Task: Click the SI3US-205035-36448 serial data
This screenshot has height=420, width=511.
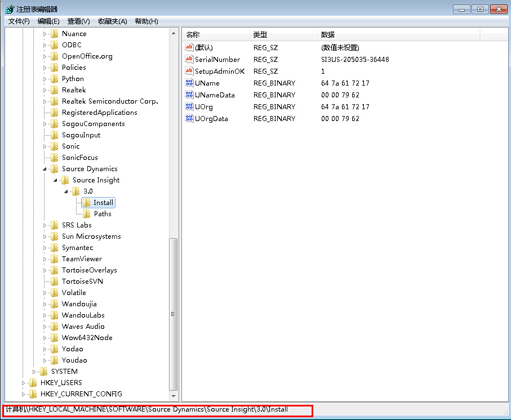Action: pos(355,59)
